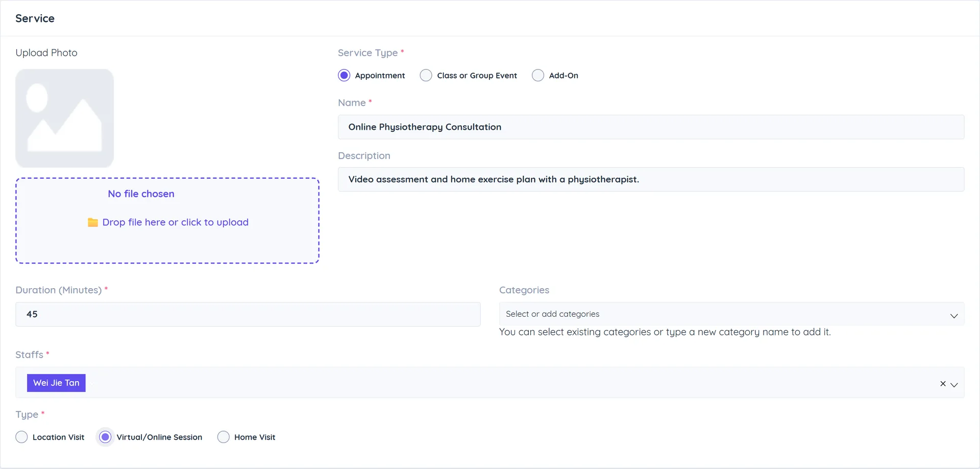Click inside the Staffs selection field
Image resolution: width=980 pixels, height=469 pixels.
pos(489,382)
